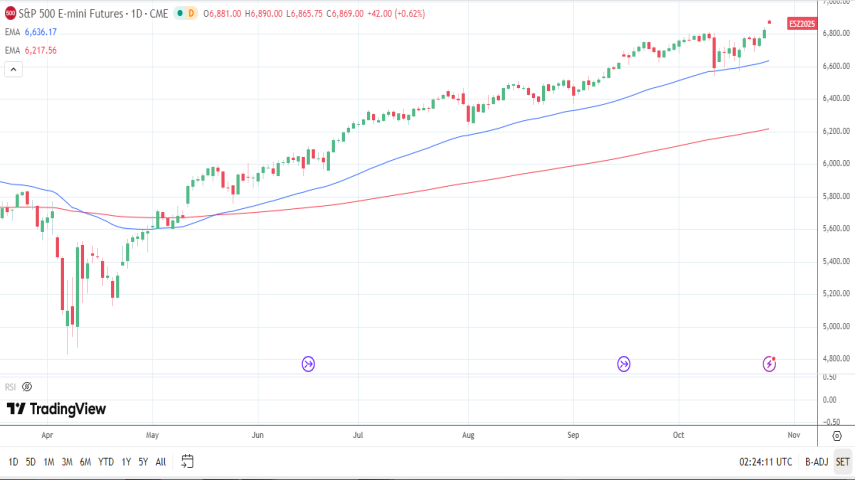Screen dimensions: 855x480
Task: Show All available chart data
Action: [161, 461]
